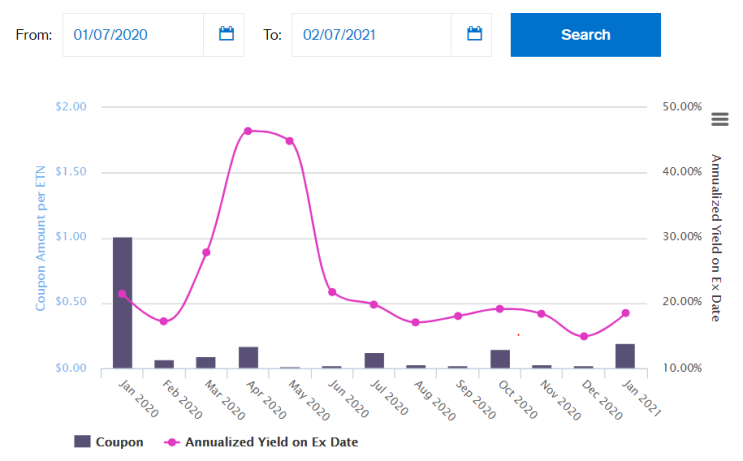Edit the To date field 02/07/2021

pyautogui.click(x=372, y=35)
